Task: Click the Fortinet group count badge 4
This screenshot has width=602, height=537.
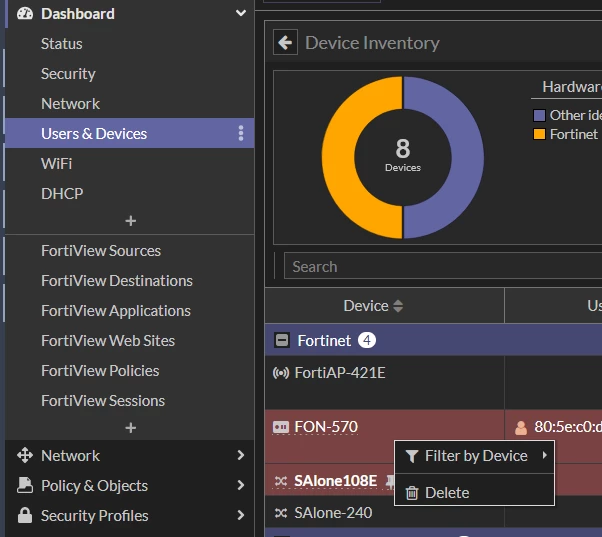Action: pyautogui.click(x=367, y=340)
